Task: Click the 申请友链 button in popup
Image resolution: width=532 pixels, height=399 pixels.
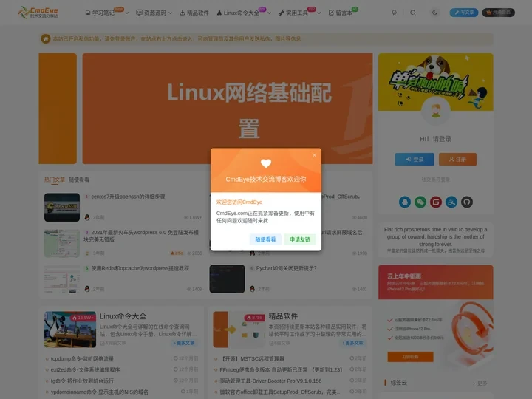Action: click(299, 239)
